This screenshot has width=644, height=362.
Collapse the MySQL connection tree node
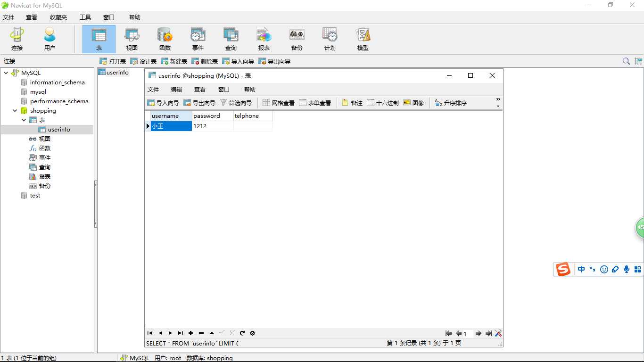pos(6,73)
